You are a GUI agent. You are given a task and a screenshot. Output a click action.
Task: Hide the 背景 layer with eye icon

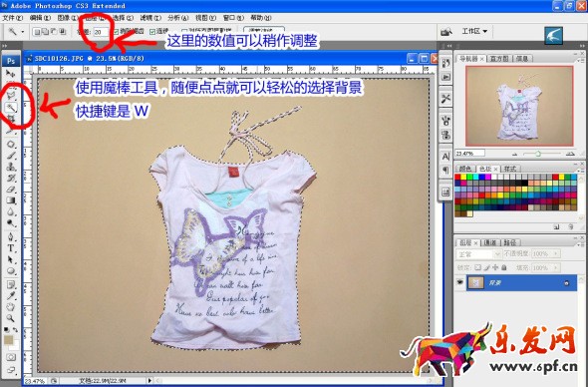click(x=460, y=282)
